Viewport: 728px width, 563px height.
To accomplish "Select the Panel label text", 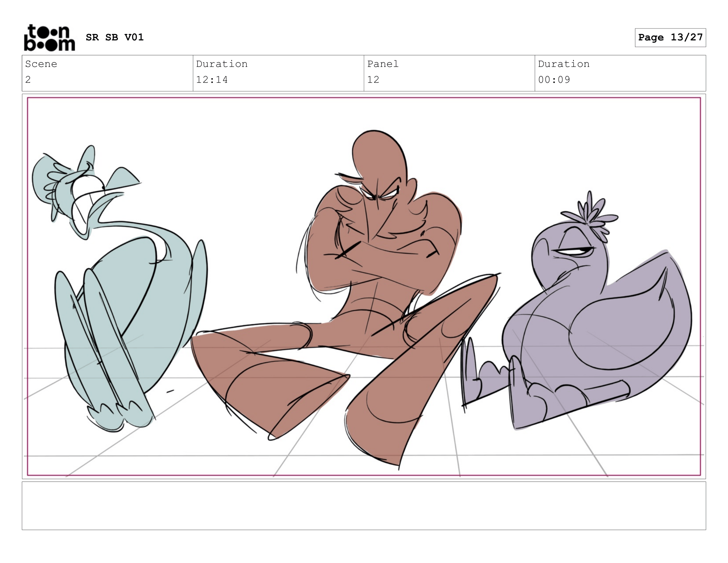I will [x=383, y=64].
